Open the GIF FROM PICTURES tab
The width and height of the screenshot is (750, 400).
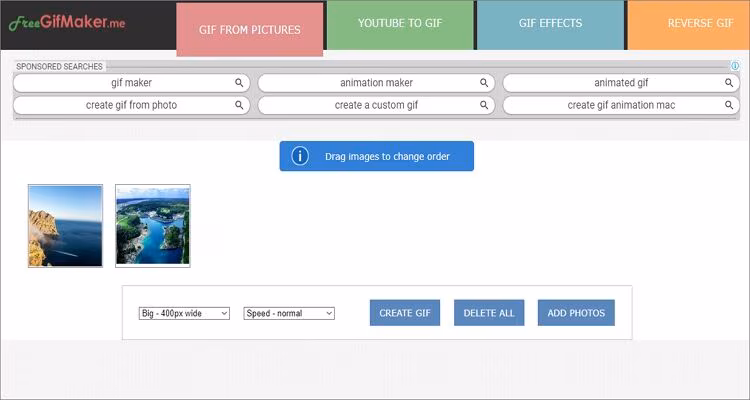click(x=250, y=30)
